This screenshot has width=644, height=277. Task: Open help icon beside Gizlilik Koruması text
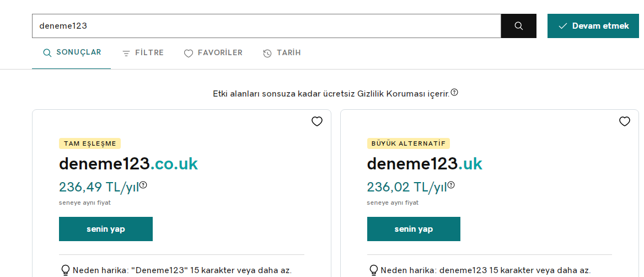coord(454,92)
